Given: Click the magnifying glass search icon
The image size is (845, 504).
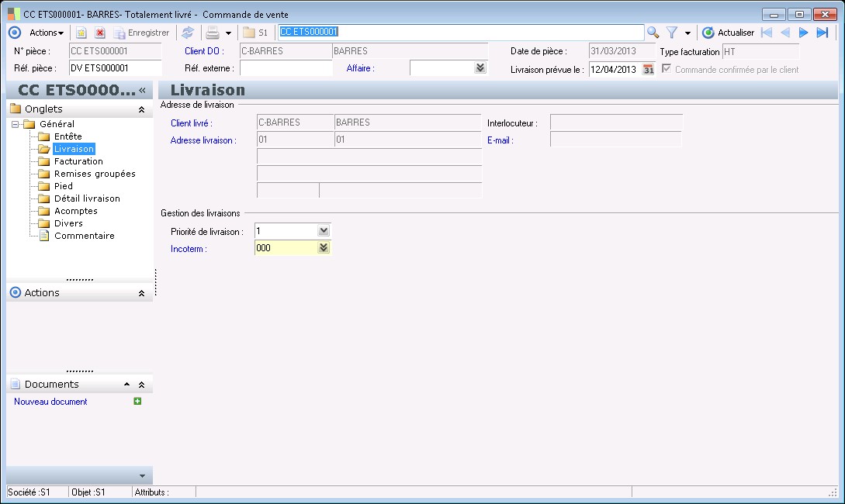Looking at the screenshot, I should pos(653,33).
